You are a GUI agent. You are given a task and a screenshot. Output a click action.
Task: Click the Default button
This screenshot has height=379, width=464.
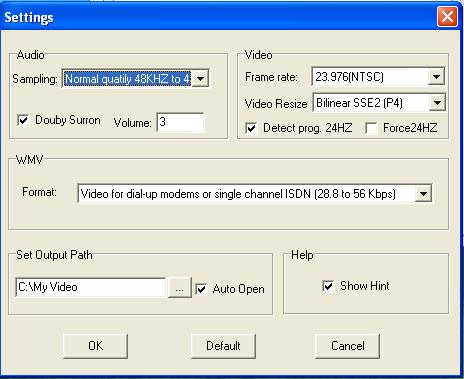point(223,346)
